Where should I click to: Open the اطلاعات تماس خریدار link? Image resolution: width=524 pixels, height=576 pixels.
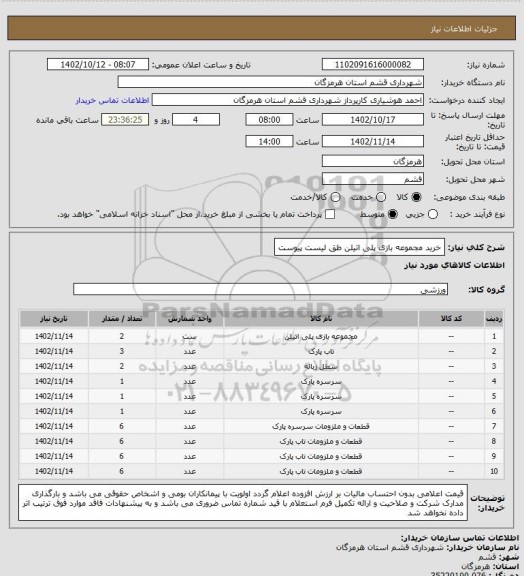tap(112, 100)
